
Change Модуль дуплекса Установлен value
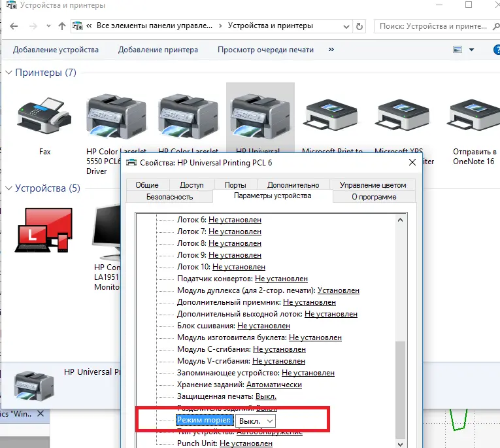point(339,290)
